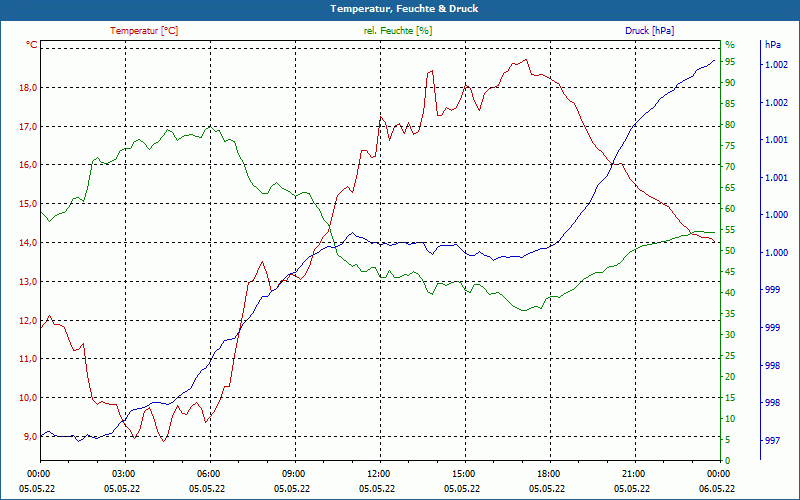Click temperature axis value '18,0'

coord(28,88)
